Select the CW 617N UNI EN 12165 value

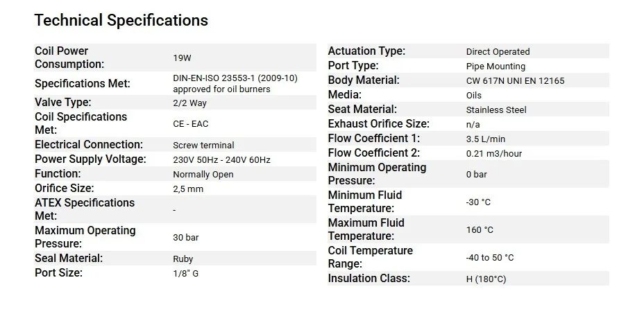click(x=515, y=81)
